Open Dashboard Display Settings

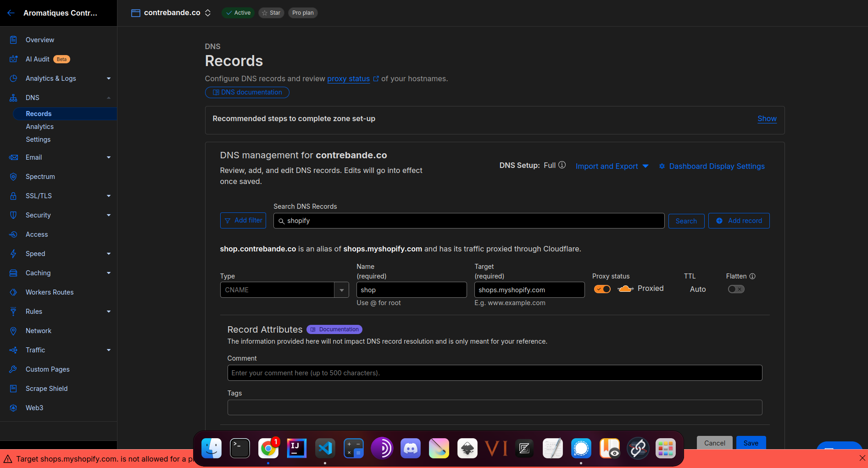coord(712,166)
